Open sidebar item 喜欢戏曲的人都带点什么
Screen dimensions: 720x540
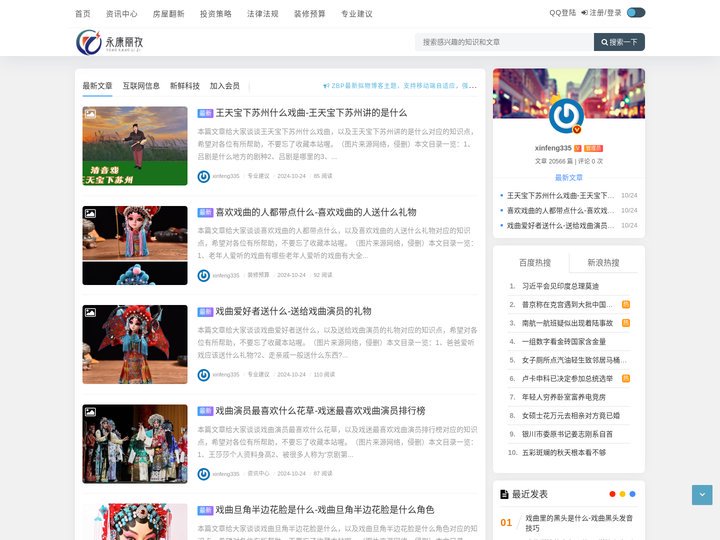(560, 210)
